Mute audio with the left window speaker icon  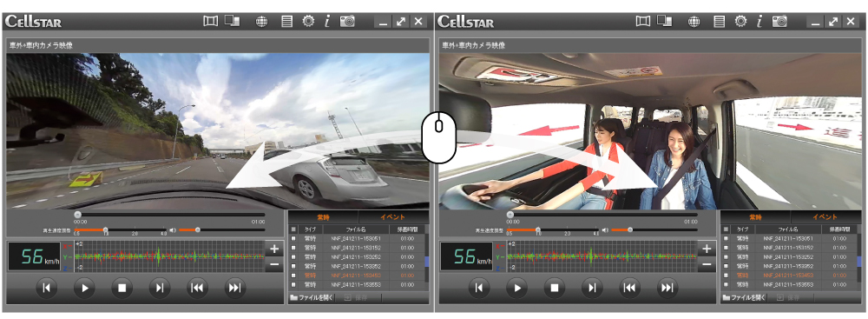(173, 229)
